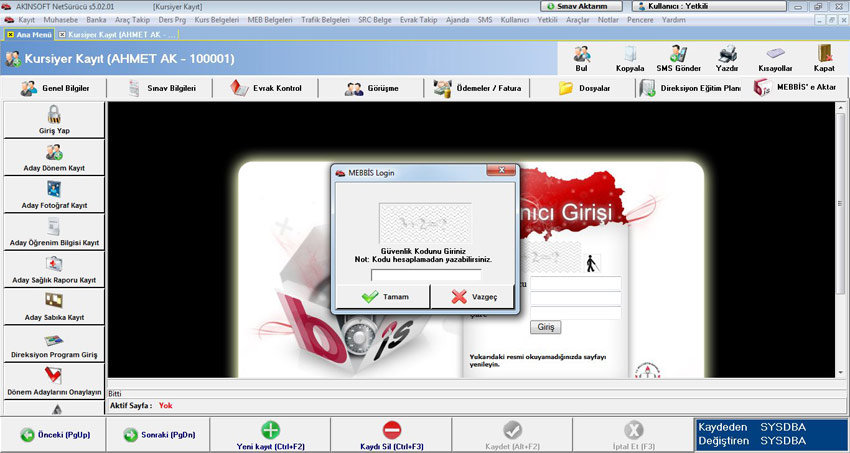This screenshot has height=453, width=850.
Task: Open the Evrak Kontrol section
Action: click(x=266, y=88)
